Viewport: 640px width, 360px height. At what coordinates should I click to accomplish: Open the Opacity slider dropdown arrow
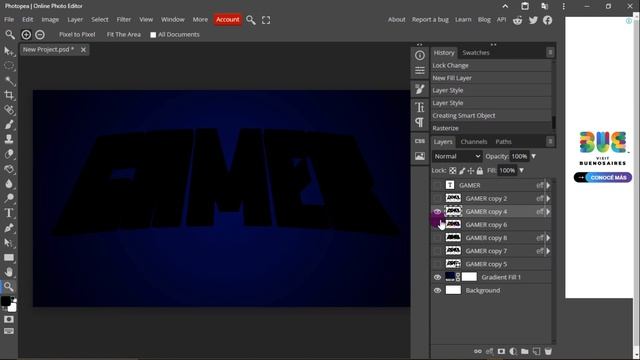coord(533,156)
